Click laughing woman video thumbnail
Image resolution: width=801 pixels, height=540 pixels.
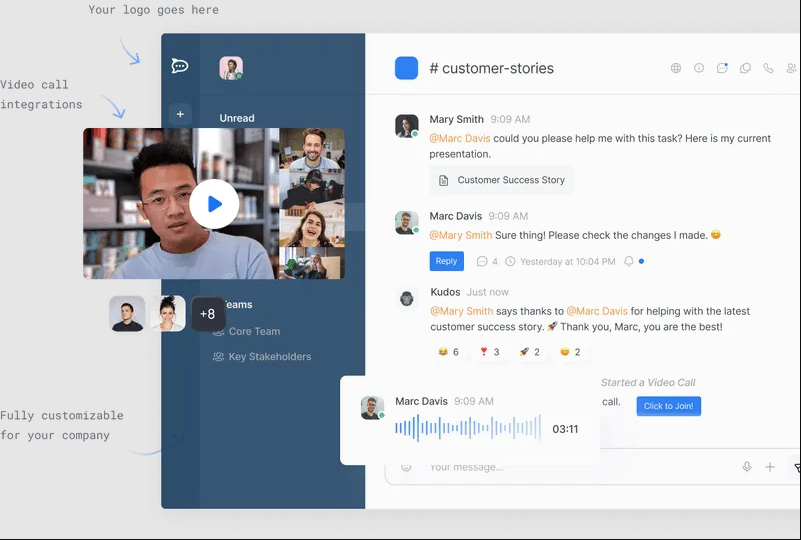312,226
